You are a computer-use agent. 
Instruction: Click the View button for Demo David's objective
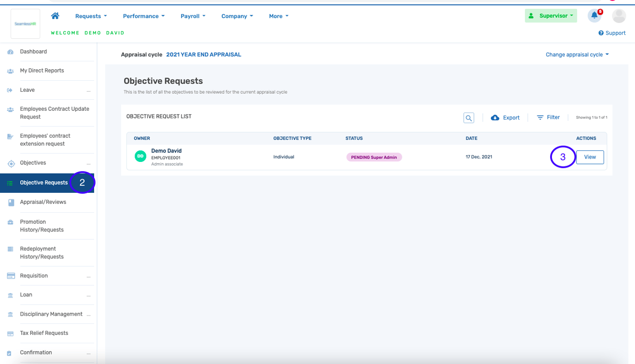click(590, 157)
